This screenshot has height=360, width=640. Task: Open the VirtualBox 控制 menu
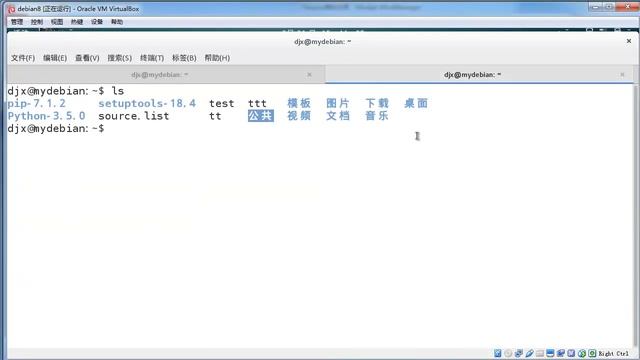pyautogui.click(x=37, y=22)
